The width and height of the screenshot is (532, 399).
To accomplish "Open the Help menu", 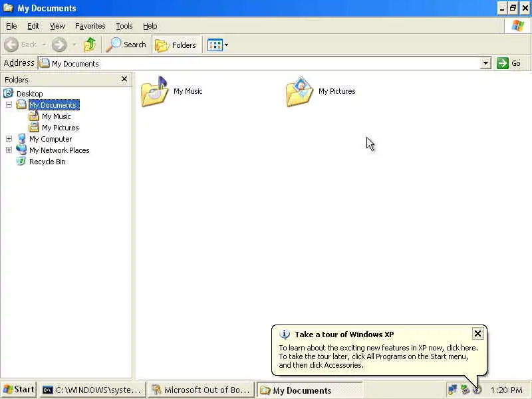I will click(x=150, y=26).
